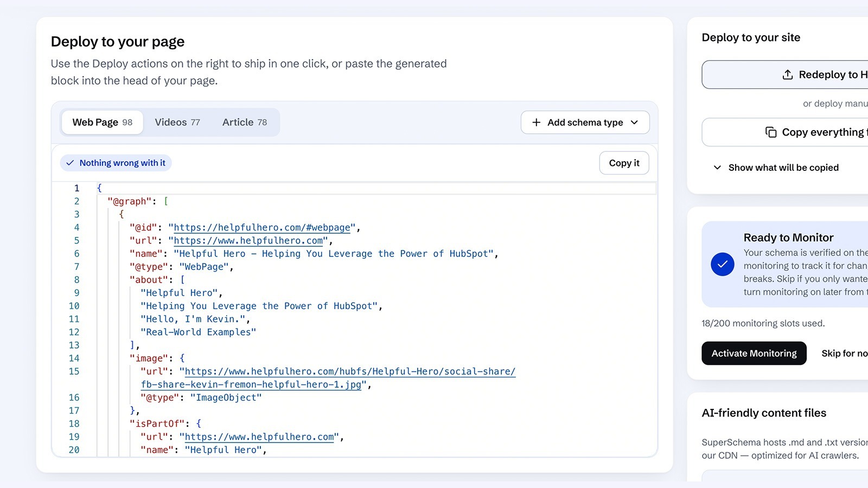
Task: Click Copy everything button
Action: click(784, 132)
